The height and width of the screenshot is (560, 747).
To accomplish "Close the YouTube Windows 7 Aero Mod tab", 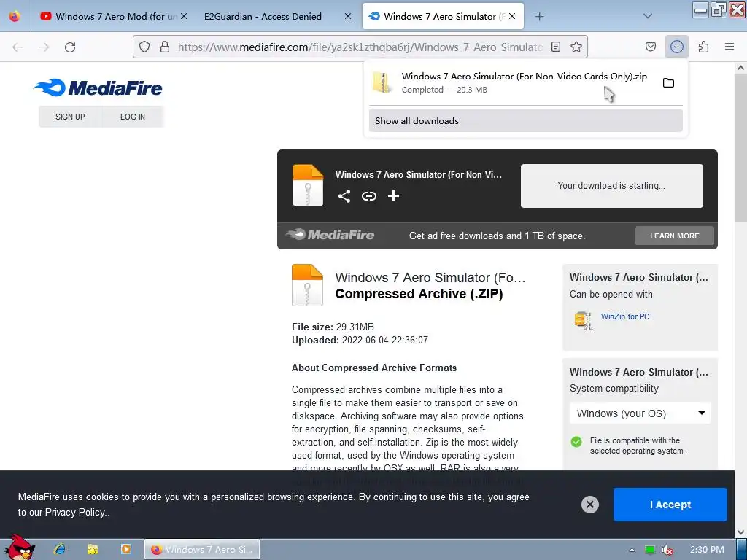I will (184, 16).
